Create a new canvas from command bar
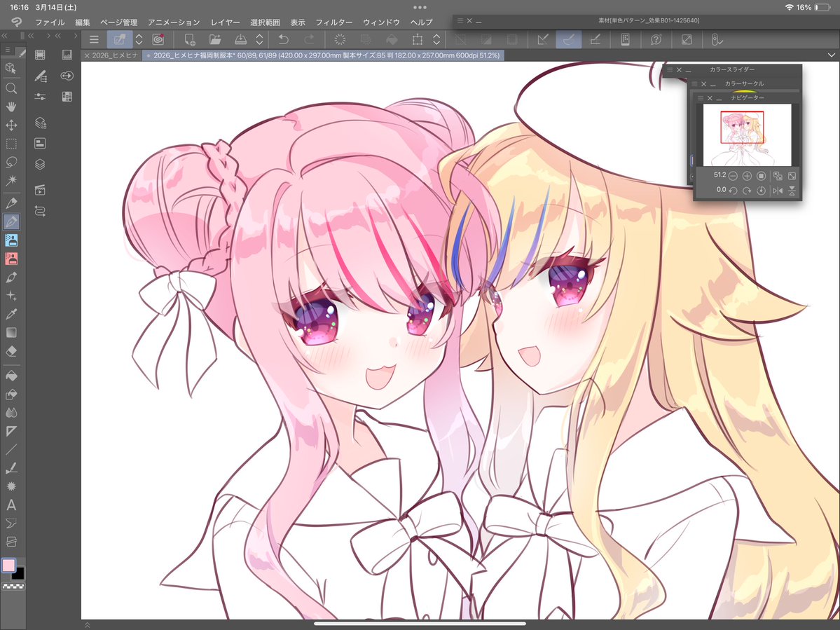This screenshot has width=840, height=630. 190,39
